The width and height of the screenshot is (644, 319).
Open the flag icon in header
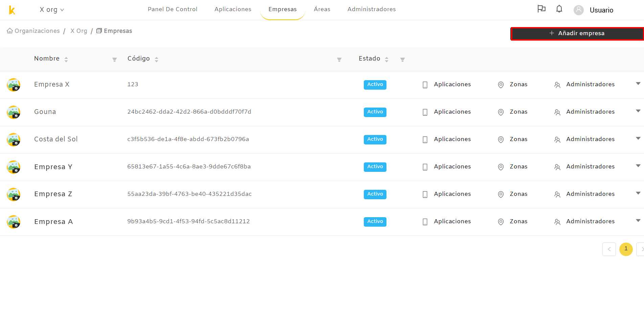(x=541, y=9)
